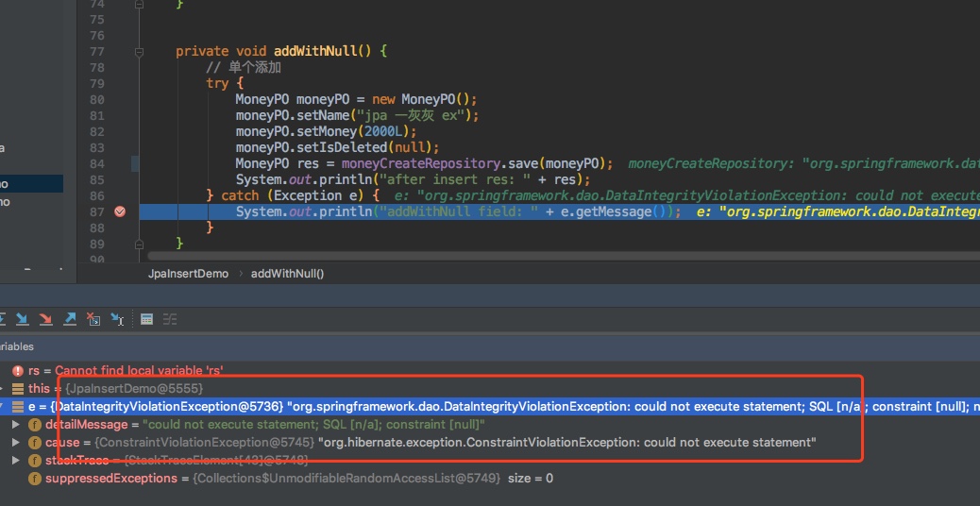Select the JpaInsertDemo breadcrumb
Viewport: 980px width, 506px height.
(188, 273)
